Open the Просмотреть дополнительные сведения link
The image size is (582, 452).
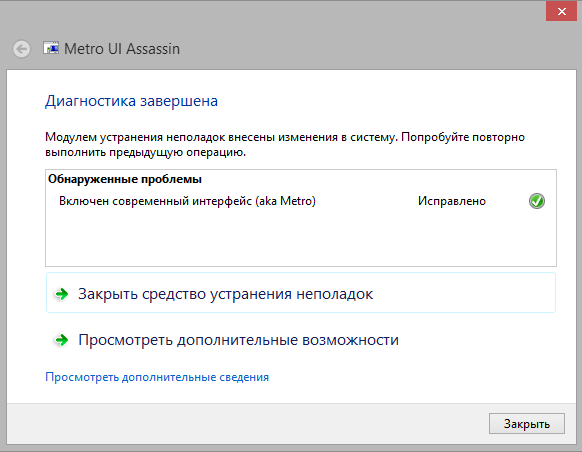[157, 377]
